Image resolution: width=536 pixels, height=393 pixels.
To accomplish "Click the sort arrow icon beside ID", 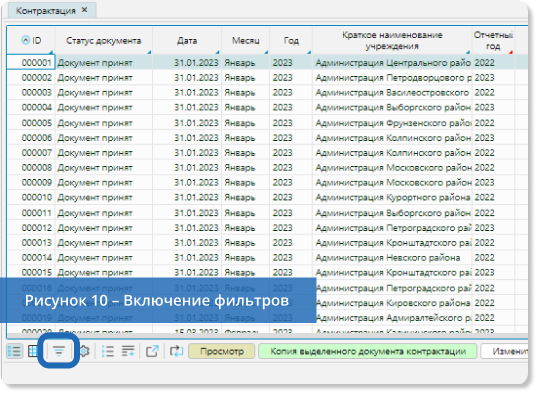I will click(x=25, y=40).
